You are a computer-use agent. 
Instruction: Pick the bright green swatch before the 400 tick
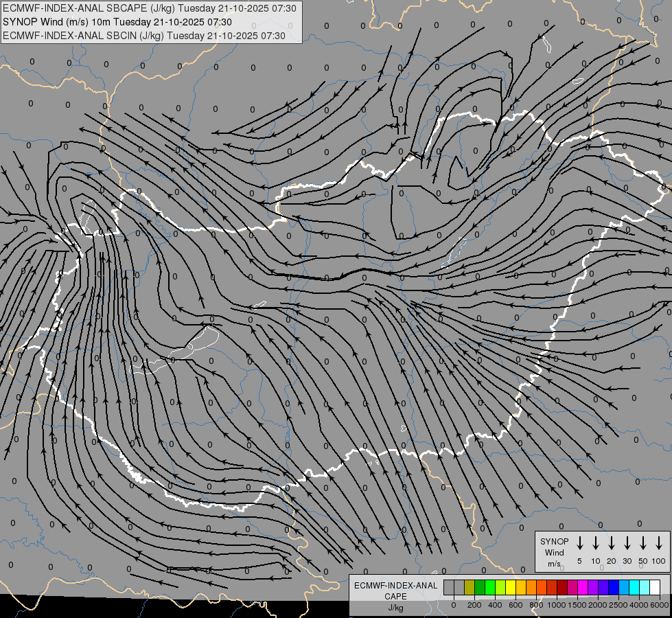click(490, 588)
